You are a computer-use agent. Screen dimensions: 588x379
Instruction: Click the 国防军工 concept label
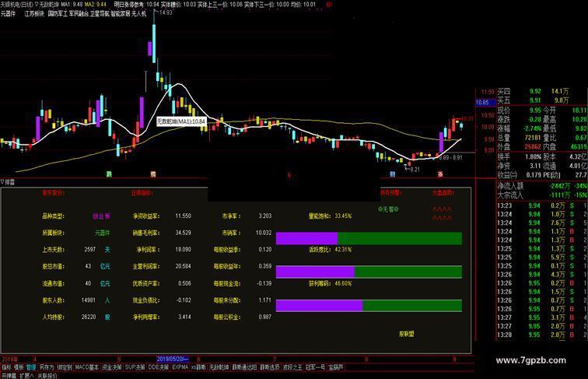click(x=58, y=14)
